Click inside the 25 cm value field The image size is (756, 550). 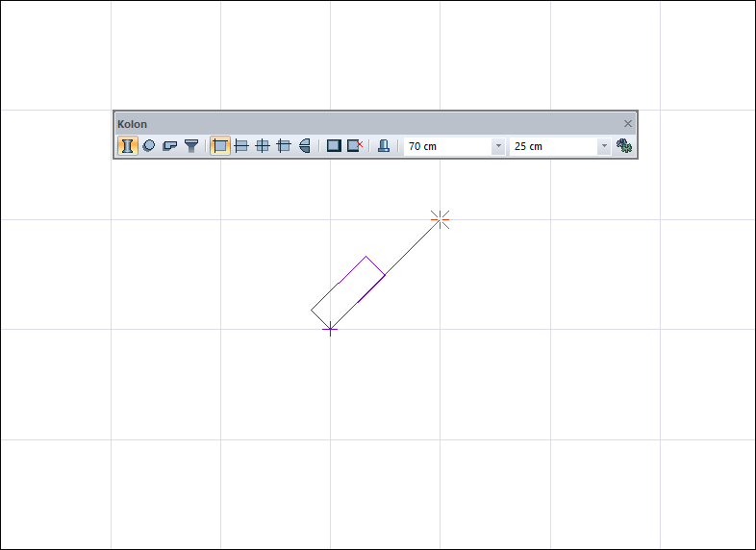pyautogui.click(x=553, y=146)
